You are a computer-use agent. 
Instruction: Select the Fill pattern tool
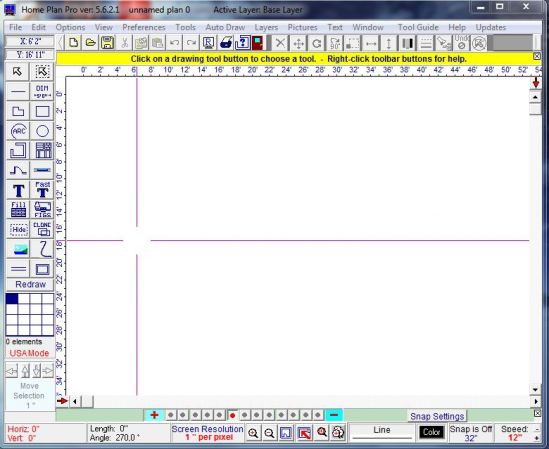18,210
